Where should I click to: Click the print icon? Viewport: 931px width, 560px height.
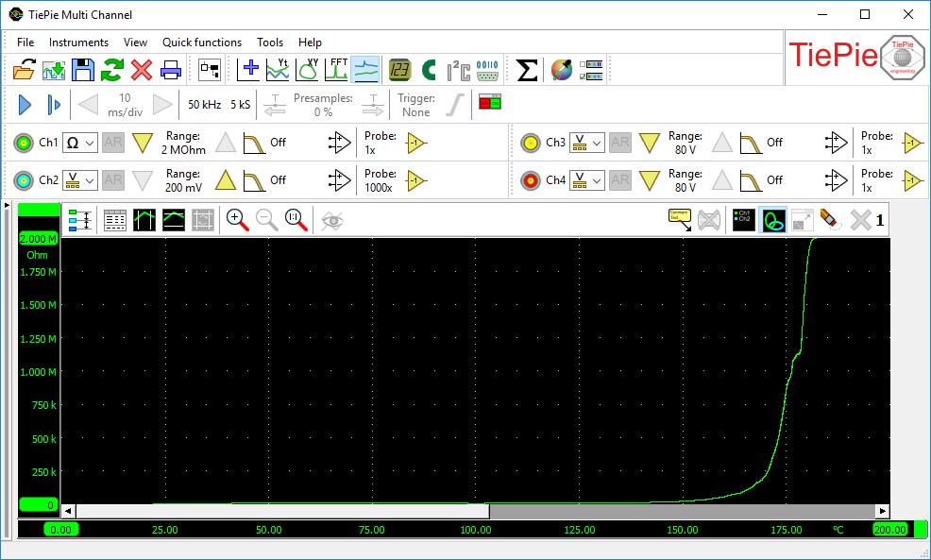click(171, 70)
